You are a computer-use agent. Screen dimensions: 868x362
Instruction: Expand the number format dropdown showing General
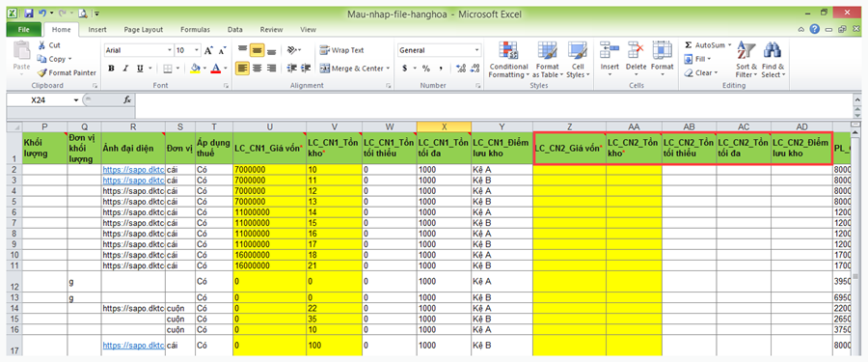coord(477,50)
